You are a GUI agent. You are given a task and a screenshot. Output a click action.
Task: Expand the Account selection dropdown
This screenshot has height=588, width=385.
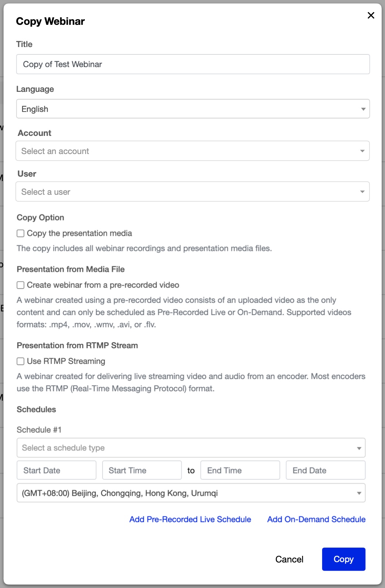tap(192, 151)
